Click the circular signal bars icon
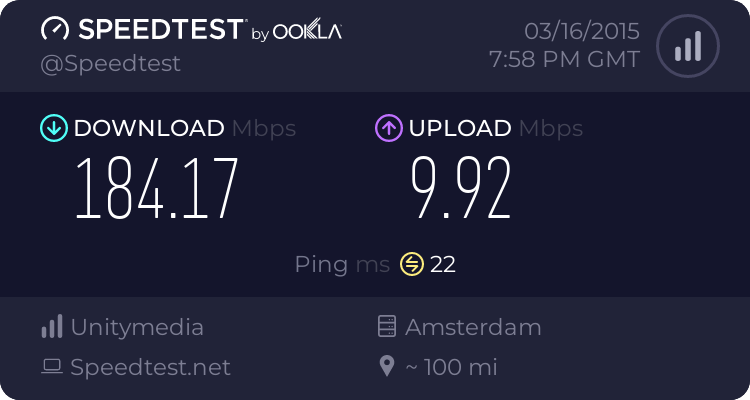 coord(686,45)
